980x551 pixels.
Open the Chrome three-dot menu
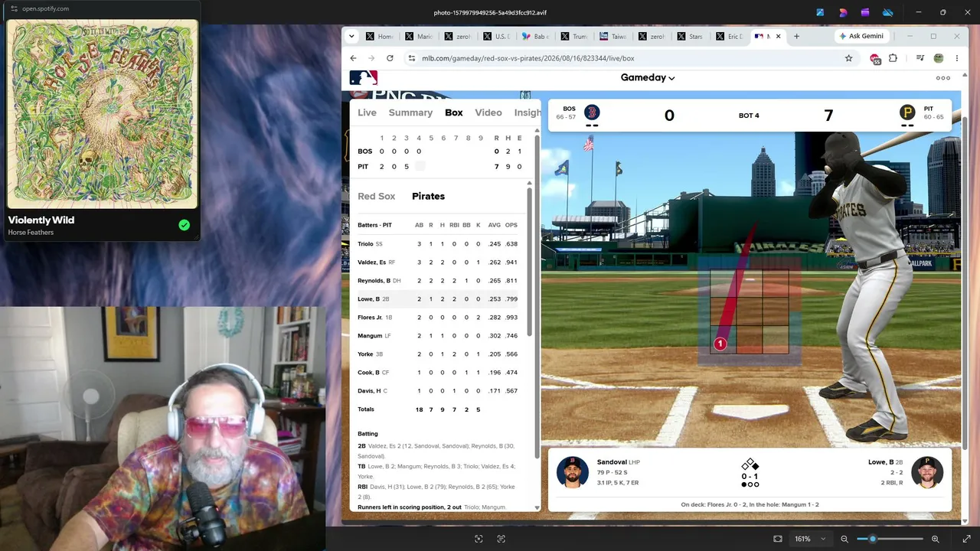[956, 58]
